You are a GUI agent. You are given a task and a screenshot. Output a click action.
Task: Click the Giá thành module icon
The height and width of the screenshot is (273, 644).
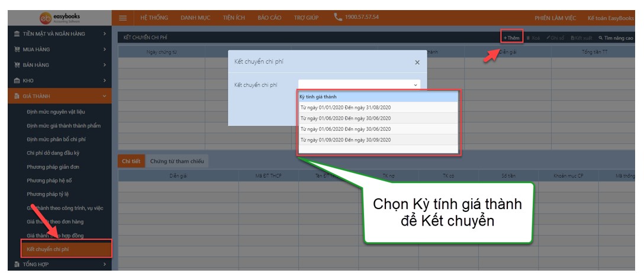17,96
